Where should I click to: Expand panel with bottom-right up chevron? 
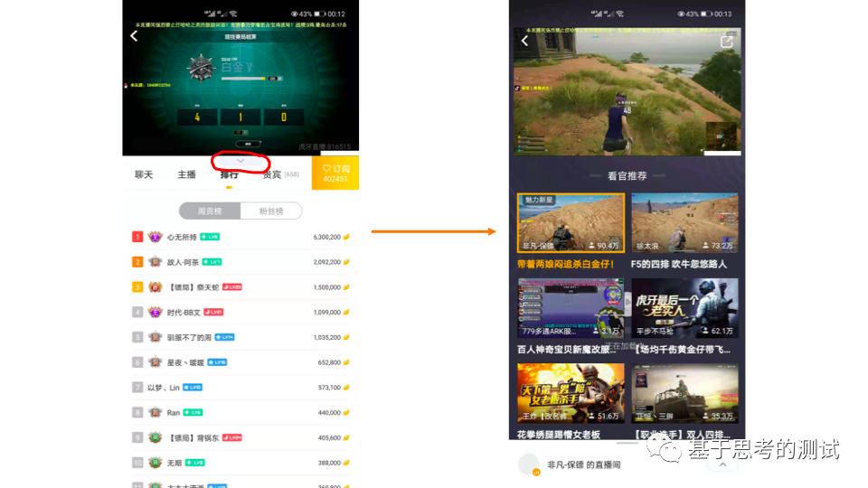click(x=722, y=465)
